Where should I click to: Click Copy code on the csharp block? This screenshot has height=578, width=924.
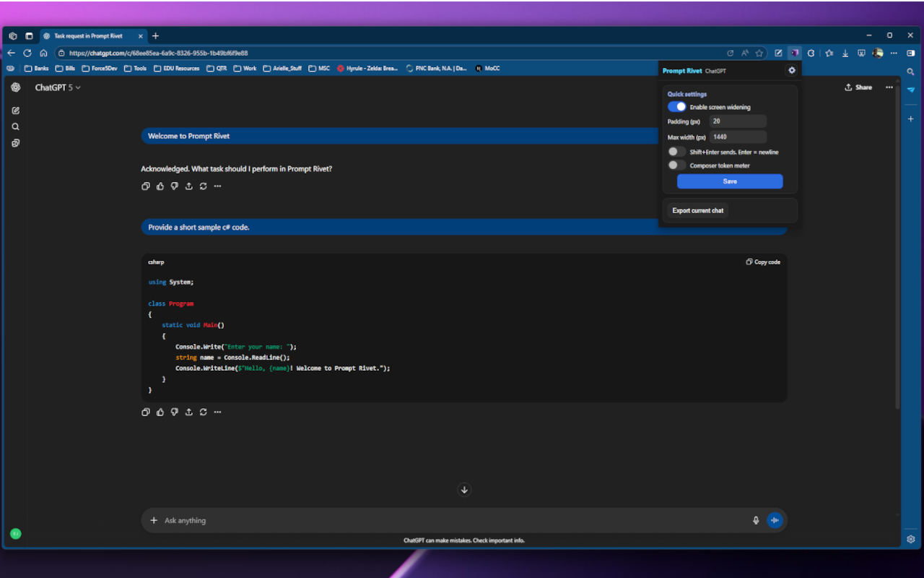click(763, 262)
